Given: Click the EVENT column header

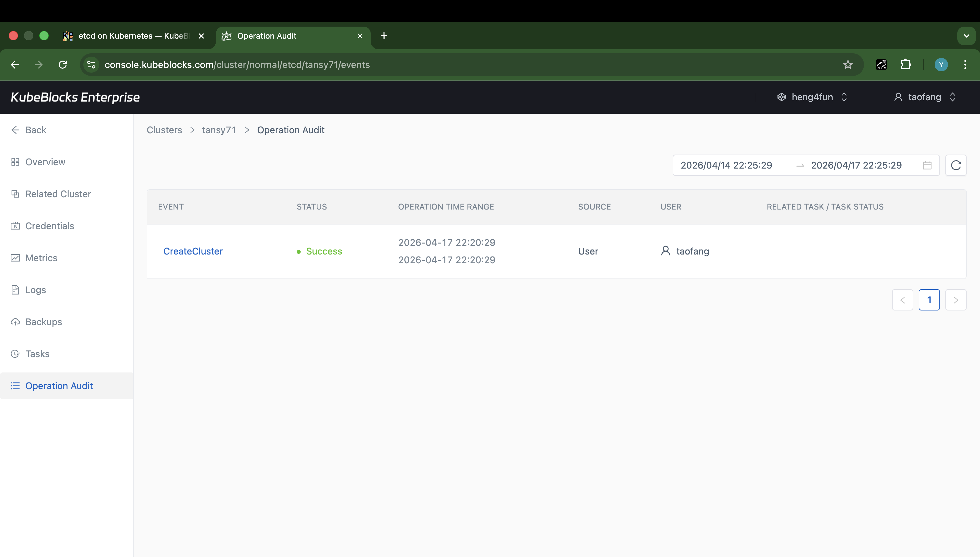Looking at the screenshot, I should 171,207.
